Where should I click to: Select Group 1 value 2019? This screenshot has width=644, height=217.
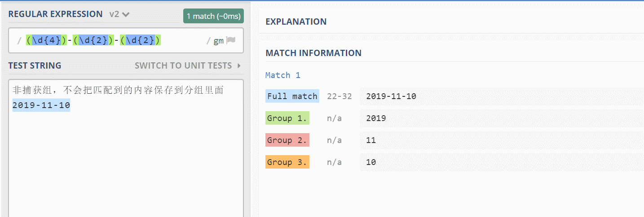click(376, 118)
